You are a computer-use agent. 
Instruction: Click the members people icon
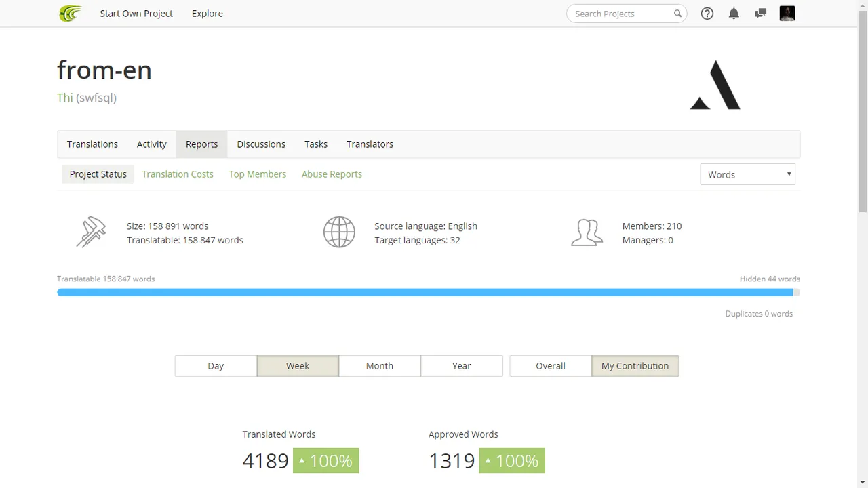click(587, 232)
